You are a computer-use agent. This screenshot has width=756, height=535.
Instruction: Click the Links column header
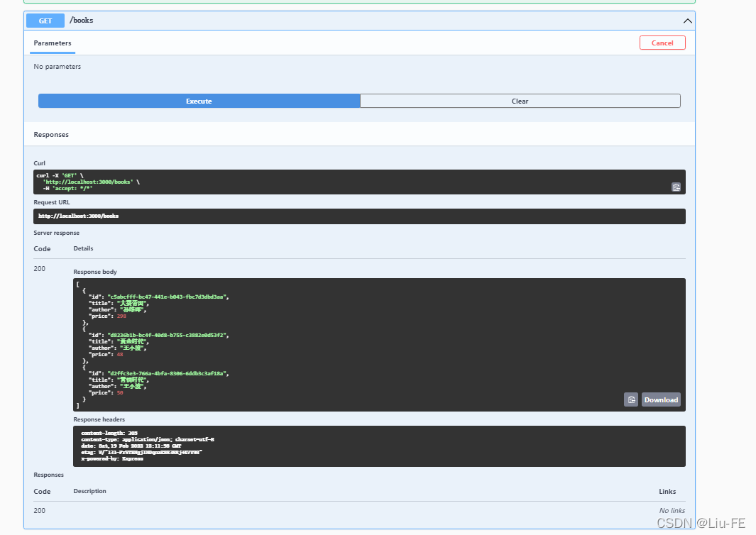[x=667, y=491]
